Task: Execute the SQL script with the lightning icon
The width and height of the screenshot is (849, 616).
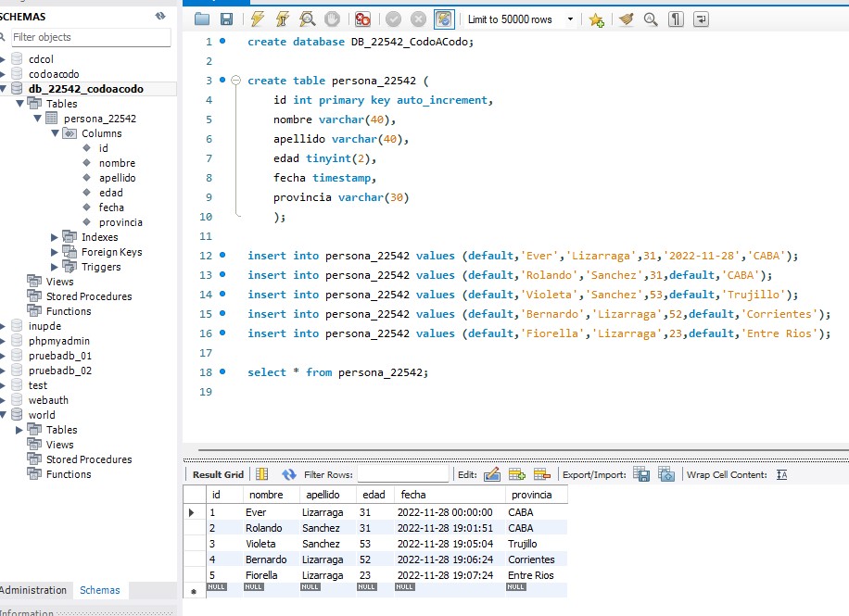Action: [x=257, y=19]
